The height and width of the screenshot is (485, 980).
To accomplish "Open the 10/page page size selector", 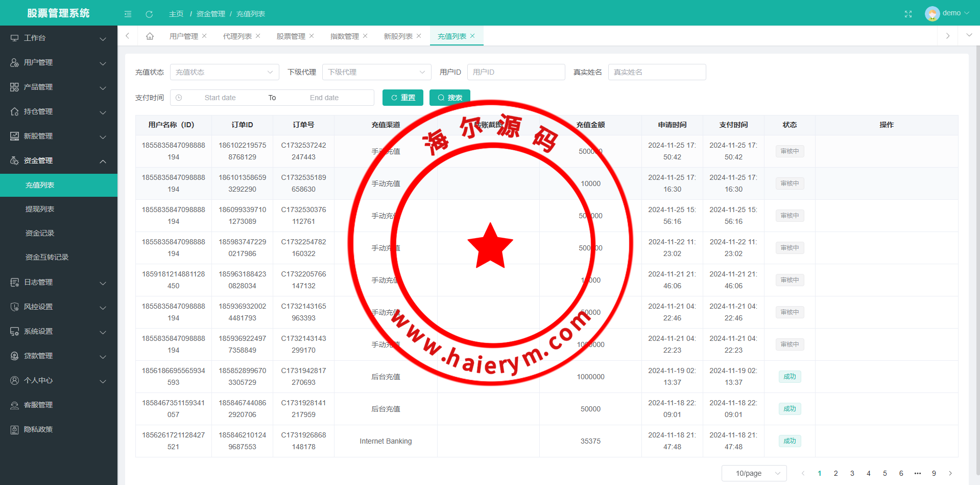I will coord(754,473).
